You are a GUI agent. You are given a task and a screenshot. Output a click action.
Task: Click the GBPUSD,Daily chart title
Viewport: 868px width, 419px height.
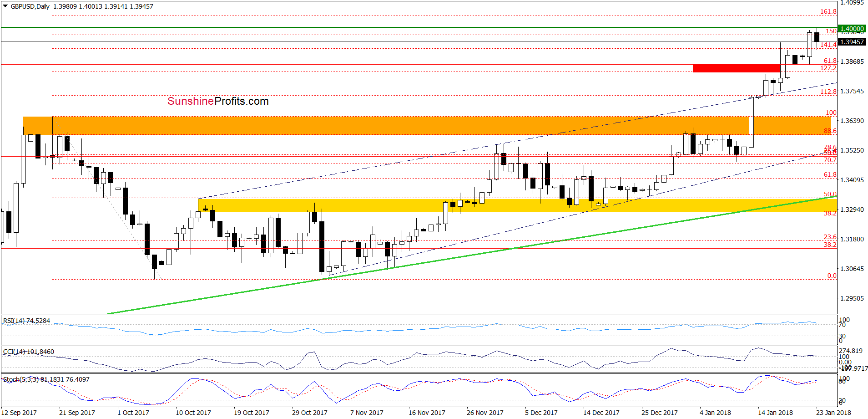(x=30, y=6)
